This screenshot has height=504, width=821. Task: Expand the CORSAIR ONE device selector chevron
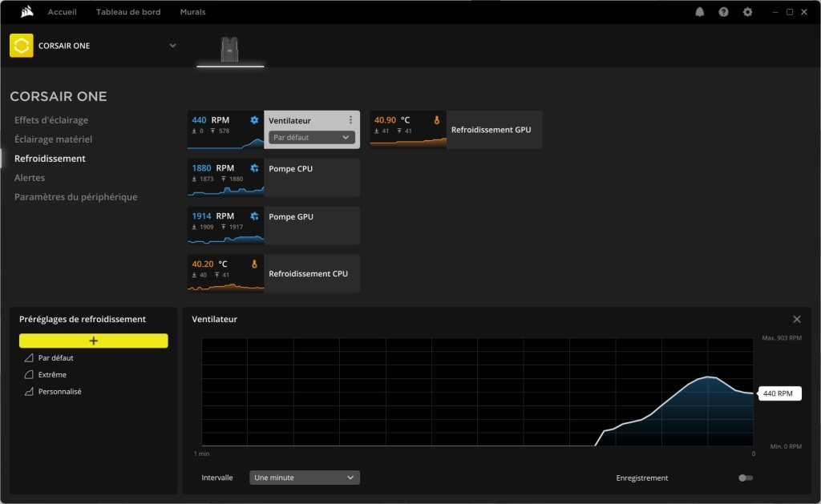click(x=172, y=46)
